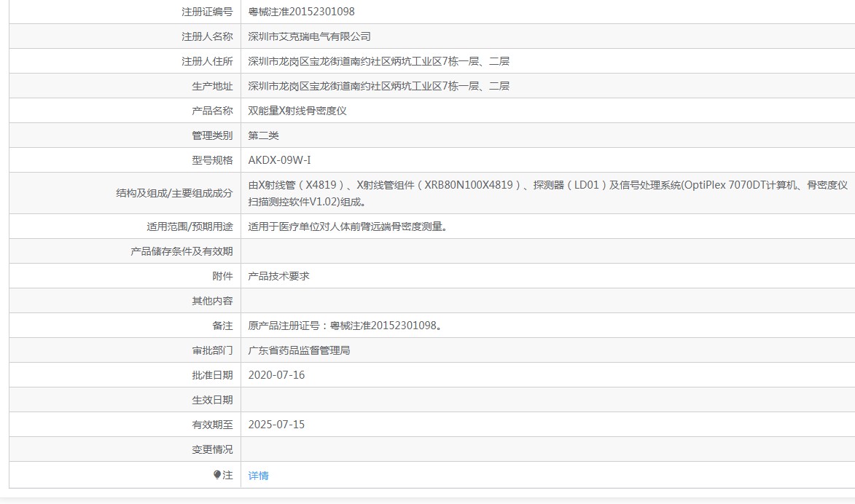Click the 其他内容 label

[x=212, y=301]
